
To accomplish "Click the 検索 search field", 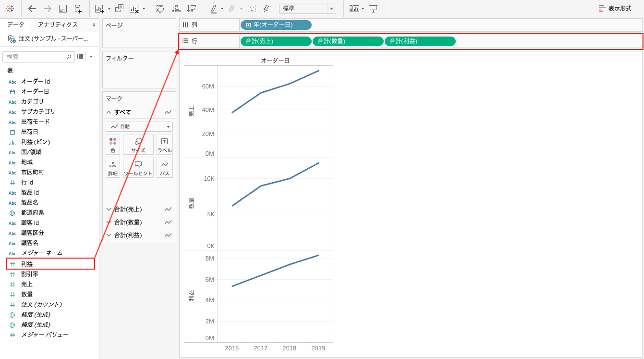I will click(38, 57).
